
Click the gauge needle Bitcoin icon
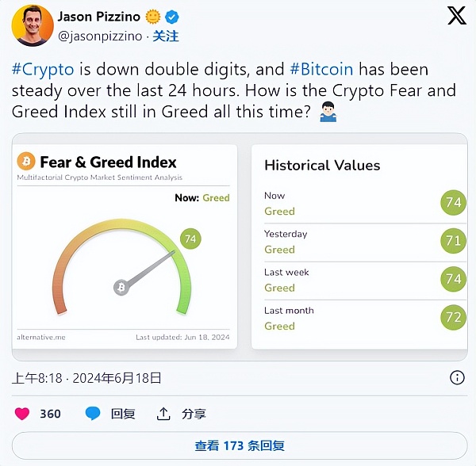[121, 287]
